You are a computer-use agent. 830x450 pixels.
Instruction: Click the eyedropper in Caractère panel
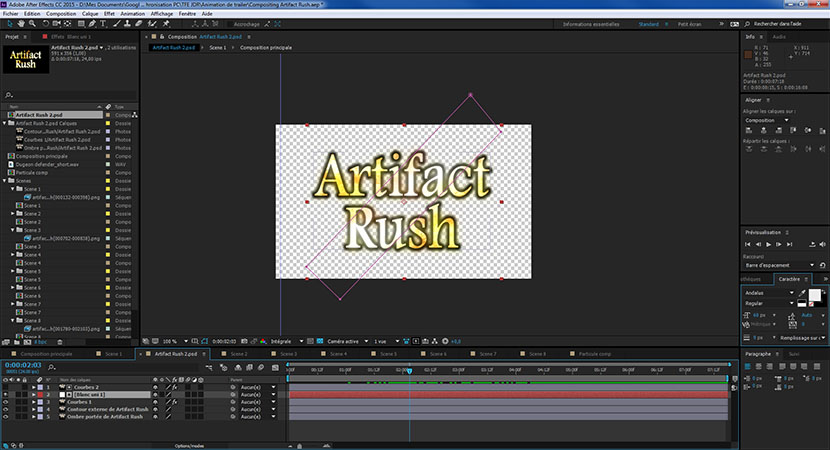[802, 293]
